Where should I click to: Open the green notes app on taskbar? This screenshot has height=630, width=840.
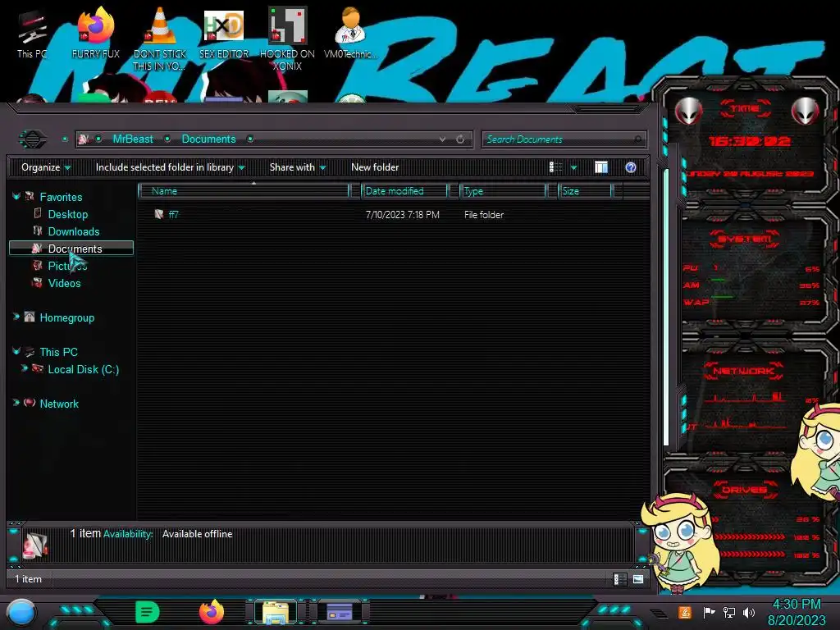(x=147, y=612)
